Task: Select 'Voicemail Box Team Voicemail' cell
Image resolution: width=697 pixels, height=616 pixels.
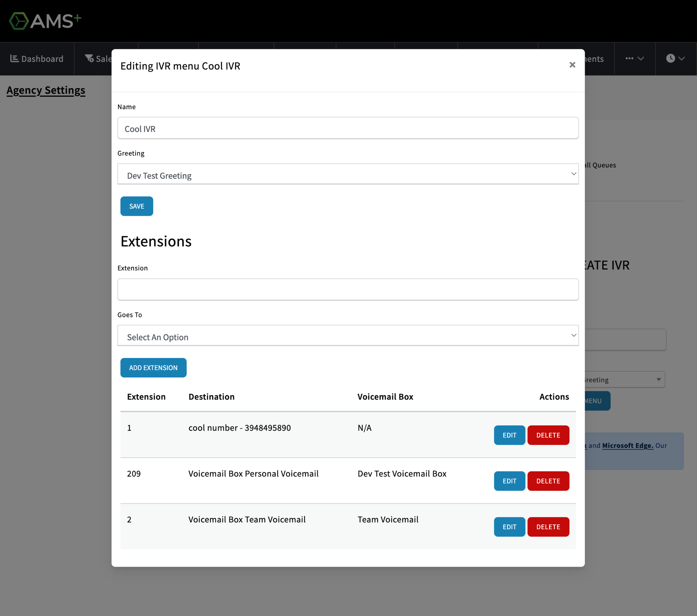Action: [x=247, y=519]
